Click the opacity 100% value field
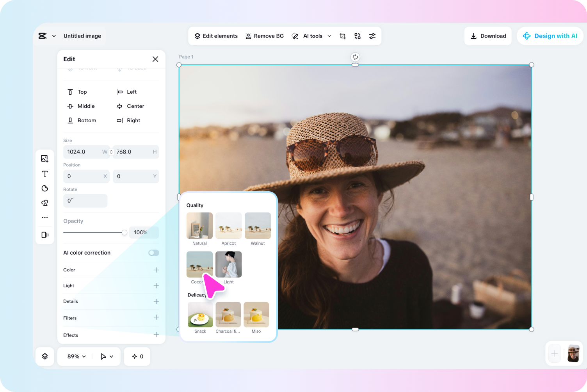The width and height of the screenshot is (587, 392). point(144,232)
